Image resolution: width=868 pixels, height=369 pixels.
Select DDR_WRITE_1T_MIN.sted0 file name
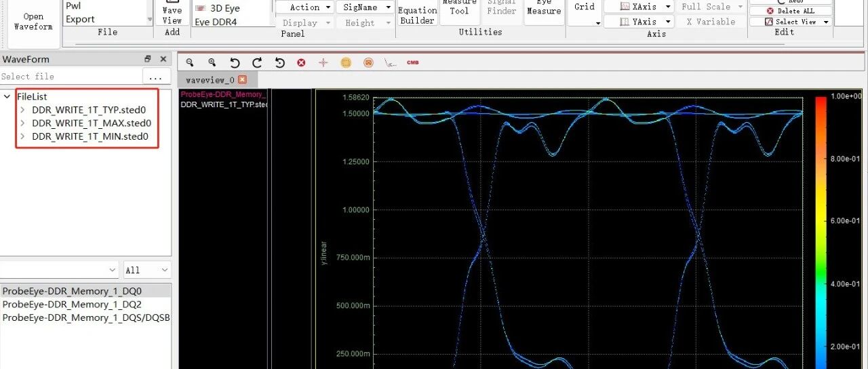coord(90,136)
